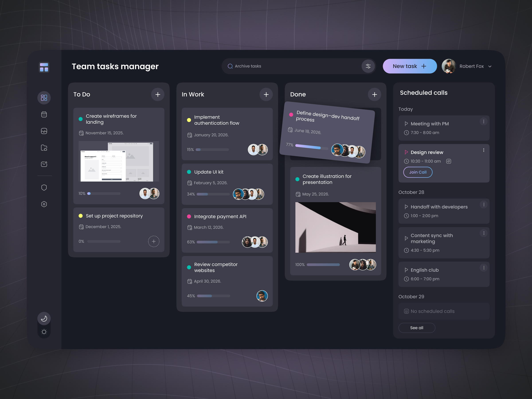Viewport: 532px width, 399px height.
Task: Click flag icon on Handoff with developers
Action: tap(406, 207)
